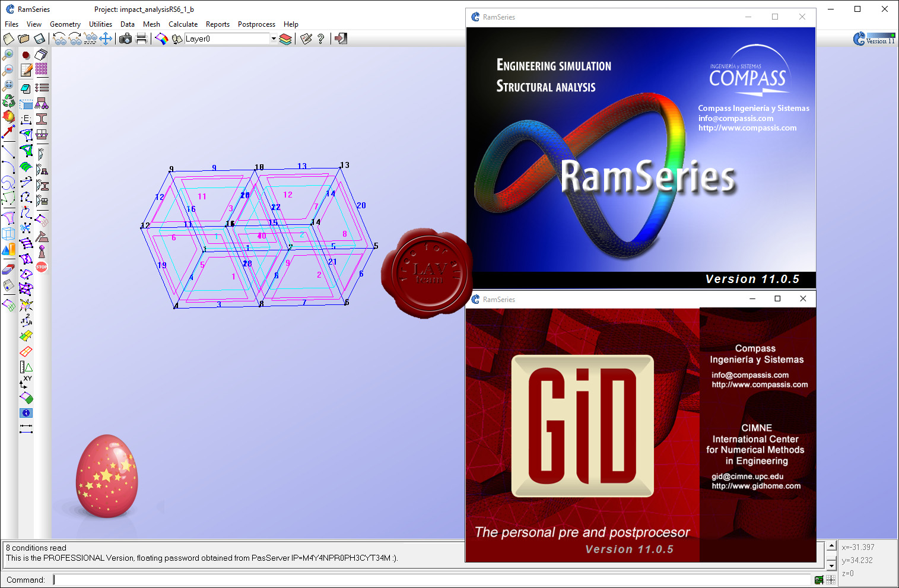Open the Geometry menu
The image size is (899, 588).
tap(65, 24)
